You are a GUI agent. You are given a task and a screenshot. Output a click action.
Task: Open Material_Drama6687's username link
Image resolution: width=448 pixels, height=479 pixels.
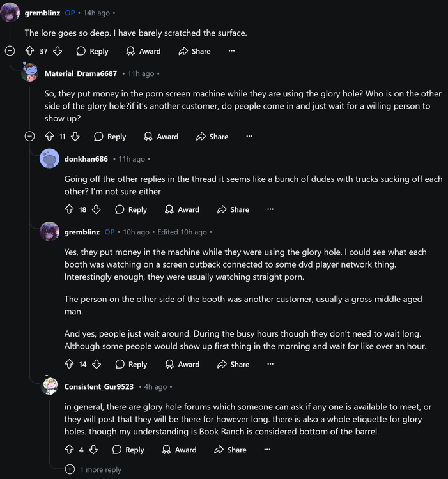tap(81, 73)
